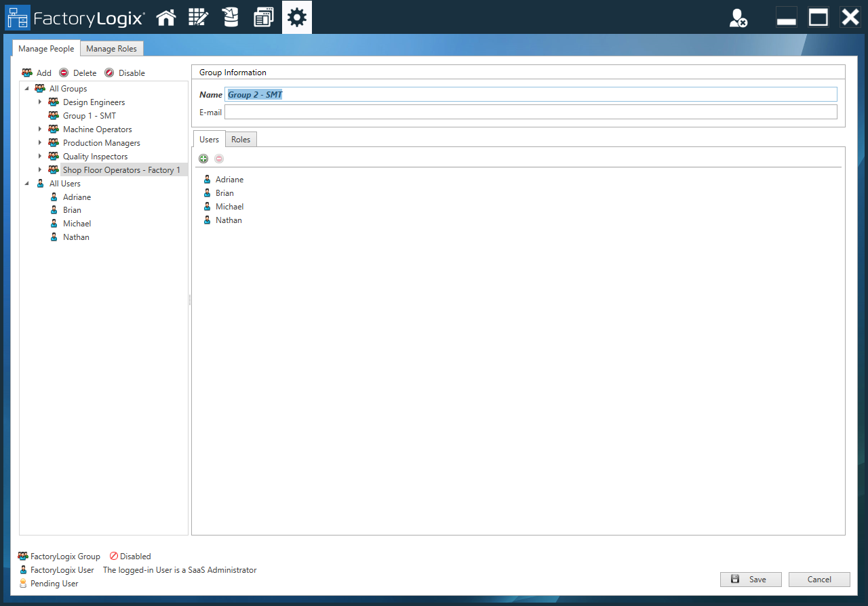Expand the Quality Inspectors group

click(x=40, y=157)
